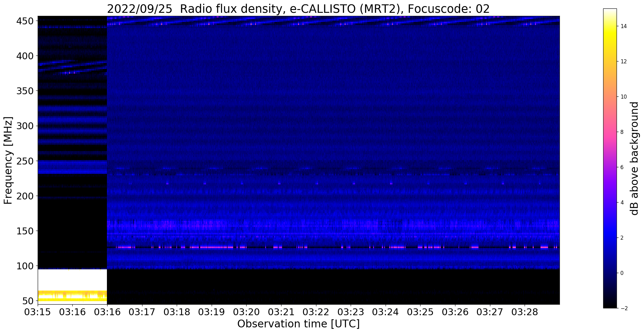Click the 03:24 time tick label
This screenshot has width=644, height=333.
click(x=386, y=312)
